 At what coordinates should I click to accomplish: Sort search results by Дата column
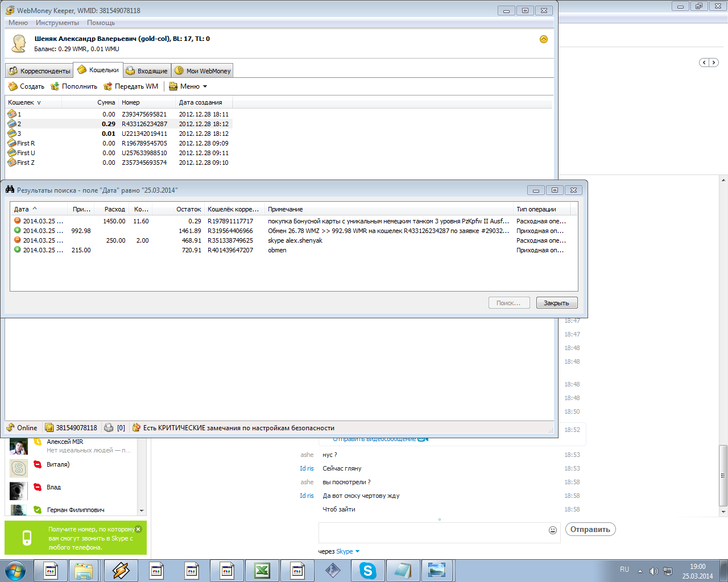pos(39,209)
